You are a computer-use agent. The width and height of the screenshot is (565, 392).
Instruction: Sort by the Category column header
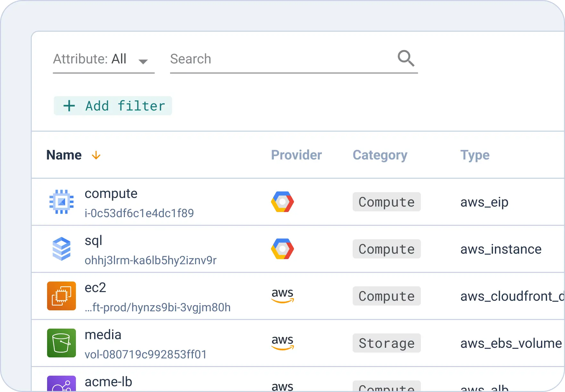pyautogui.click(x=380, y=155)
